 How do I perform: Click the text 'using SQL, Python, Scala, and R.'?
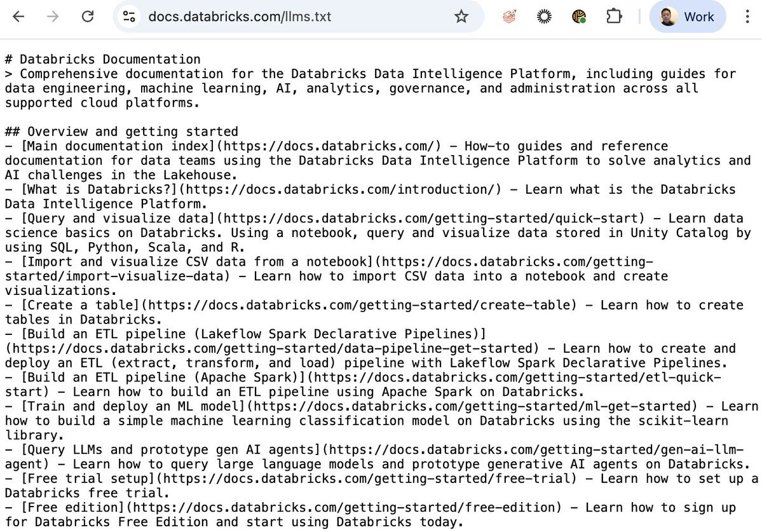[x=125, y=247]
